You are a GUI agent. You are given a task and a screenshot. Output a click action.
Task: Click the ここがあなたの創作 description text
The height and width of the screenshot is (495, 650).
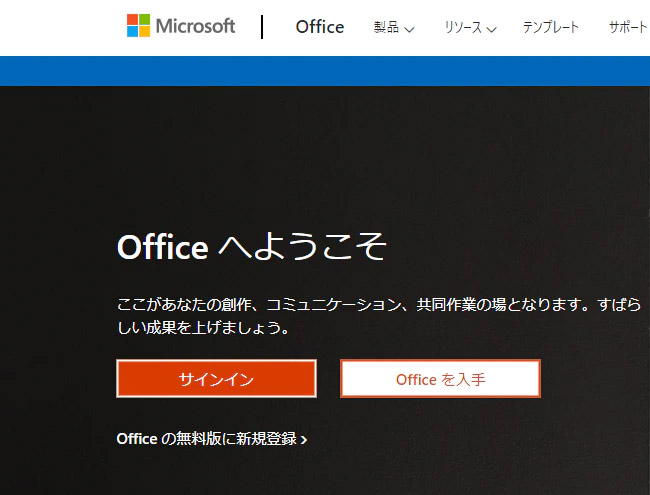pos(378,316)
